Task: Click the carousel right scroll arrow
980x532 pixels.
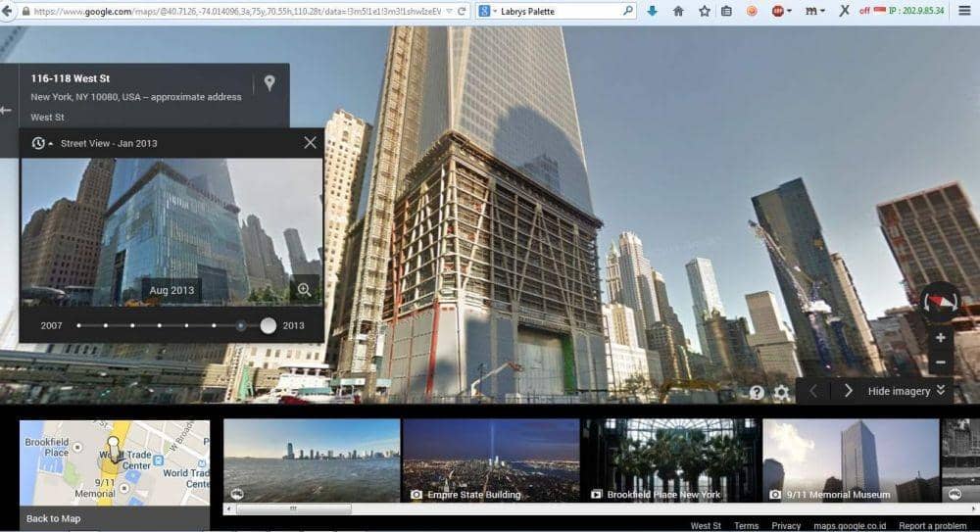Action: click(x=974, y=508)
